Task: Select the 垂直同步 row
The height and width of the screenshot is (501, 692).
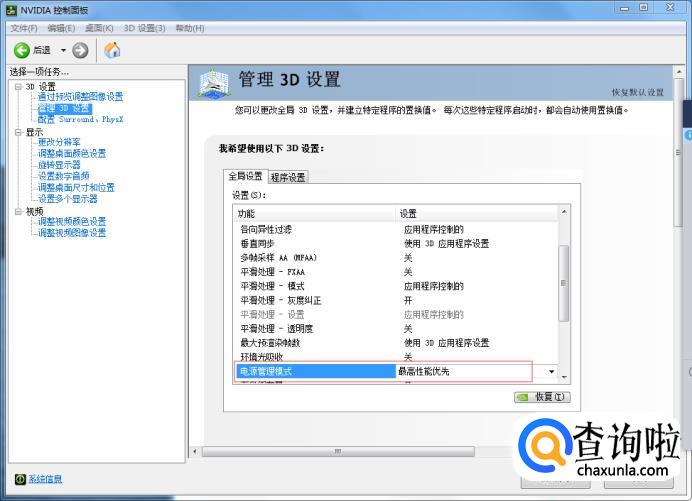Action: 397,244
